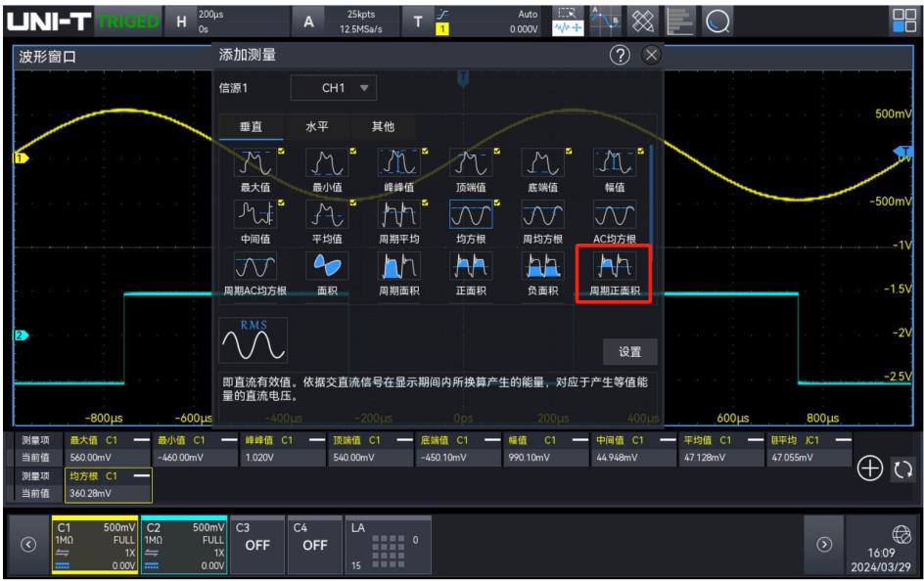Click the add measurement plus icon
This screenshot has height=581, width=924.
pos(869,469)
